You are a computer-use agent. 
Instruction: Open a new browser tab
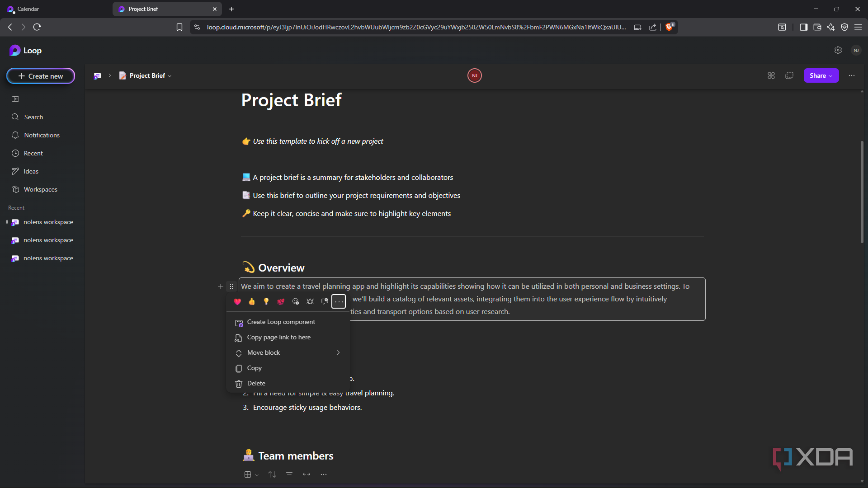tap(231, 9)
